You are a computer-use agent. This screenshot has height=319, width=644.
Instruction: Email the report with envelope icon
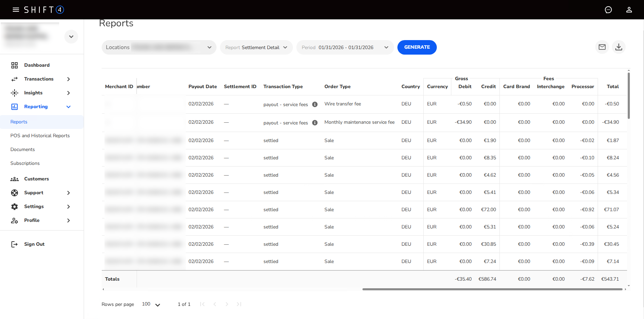[602, 47]
